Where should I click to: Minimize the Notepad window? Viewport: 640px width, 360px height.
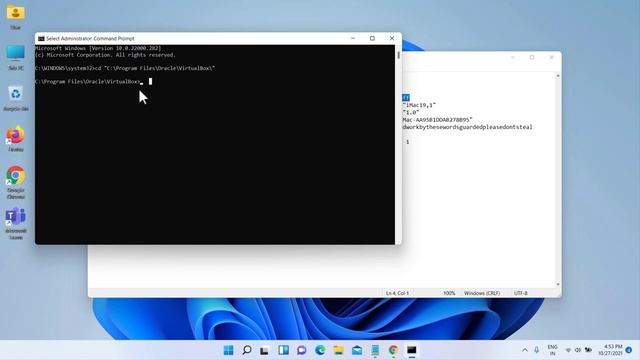pyautogui.click(x=513, y=58)
